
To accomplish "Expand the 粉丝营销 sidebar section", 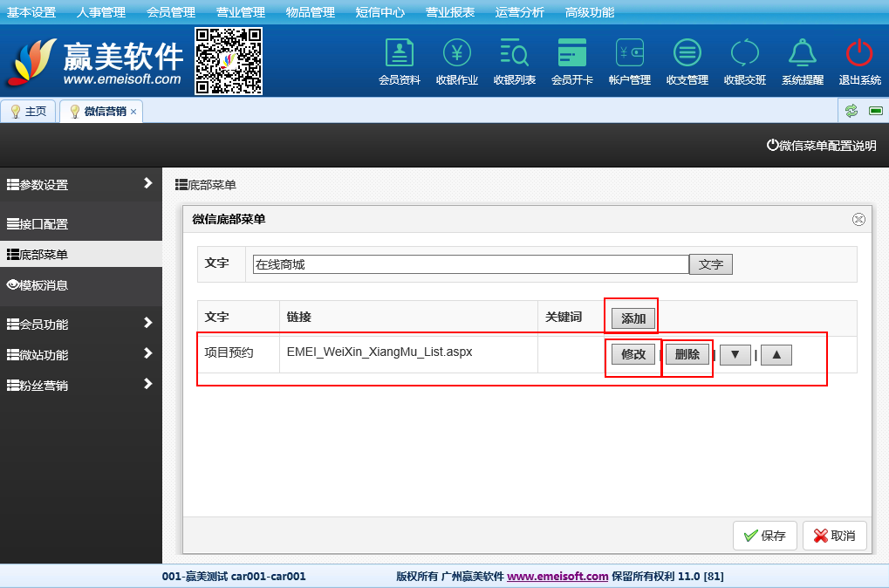I will [x=80, y=385].
